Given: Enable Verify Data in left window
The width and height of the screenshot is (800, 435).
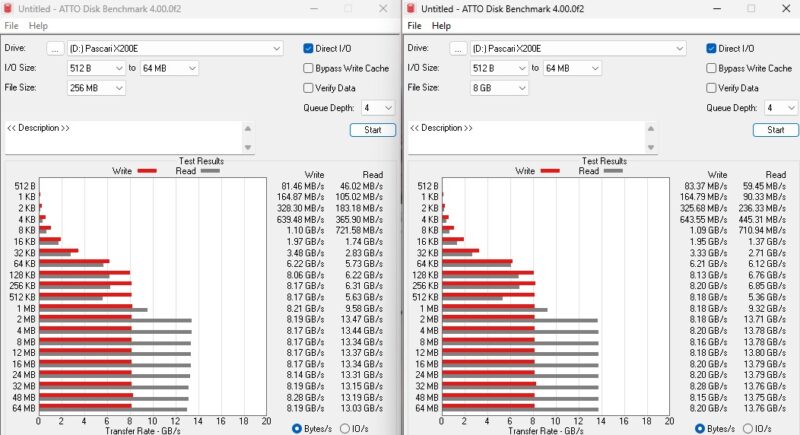Looking at the screenshot, I should 308,88.
